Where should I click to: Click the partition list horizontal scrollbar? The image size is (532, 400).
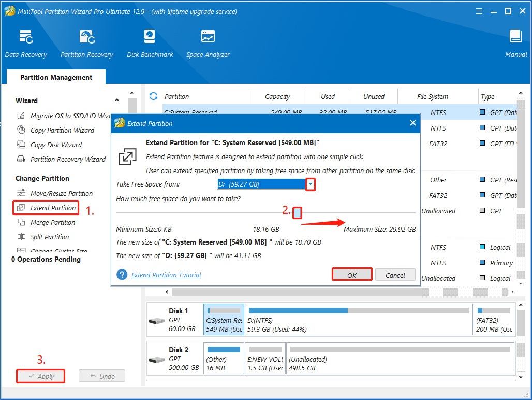click(x=297, y=292)
